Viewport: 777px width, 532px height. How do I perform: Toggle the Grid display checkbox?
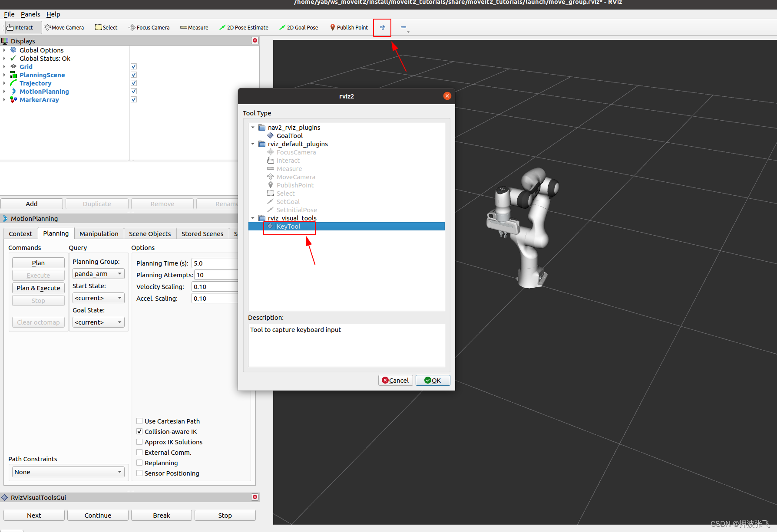click(x=133, y=66)
